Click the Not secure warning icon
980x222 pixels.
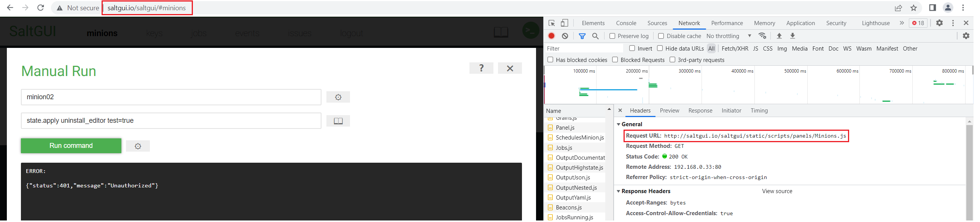(x=60, y=8)
